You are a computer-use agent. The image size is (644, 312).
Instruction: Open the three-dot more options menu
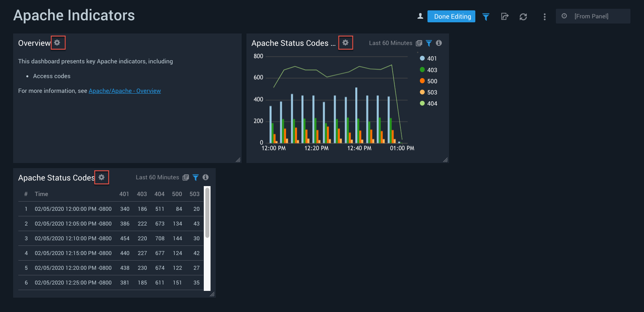[544, 17]
